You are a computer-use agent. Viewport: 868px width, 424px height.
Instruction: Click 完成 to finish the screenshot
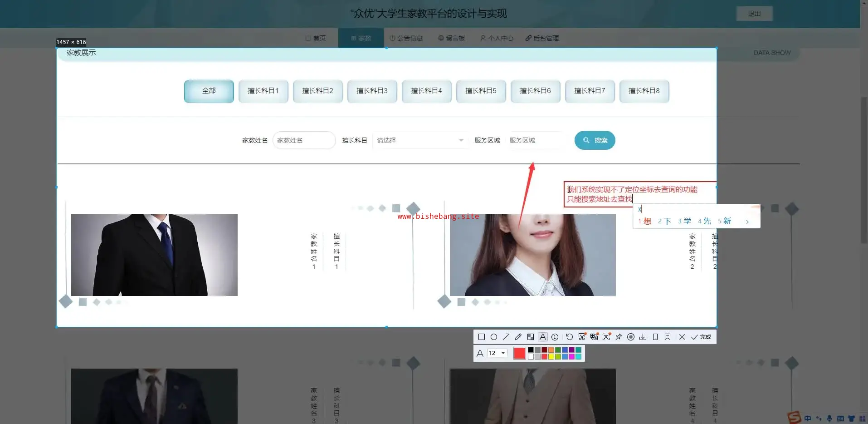(701, 337)
